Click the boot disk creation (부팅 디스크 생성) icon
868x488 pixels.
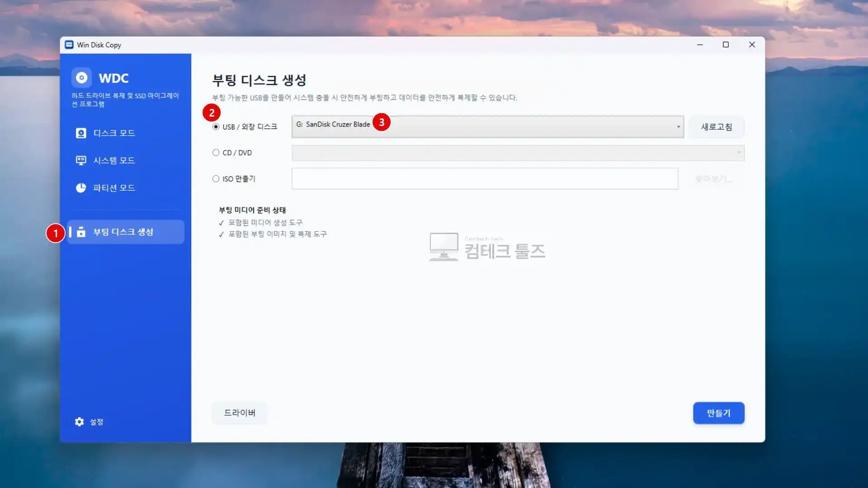click(x=81, y=232)
